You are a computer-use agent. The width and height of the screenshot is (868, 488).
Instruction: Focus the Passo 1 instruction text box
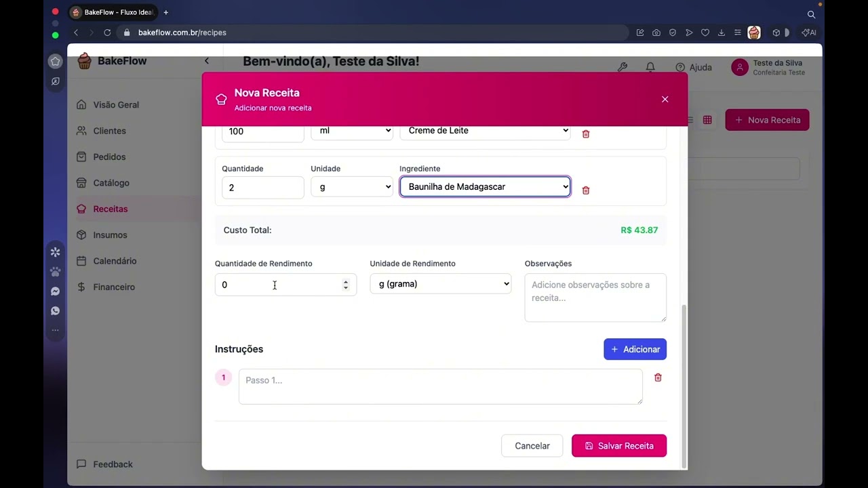441,386
